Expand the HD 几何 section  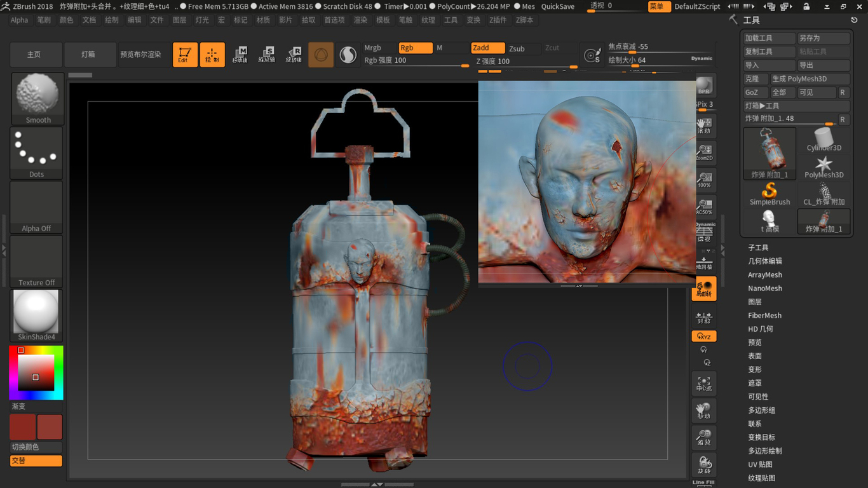click(761, 329)
